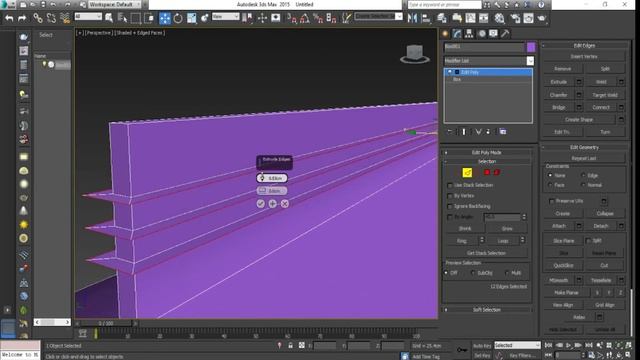Open the Select by Name toolbar icon

(x=122, y=18)
